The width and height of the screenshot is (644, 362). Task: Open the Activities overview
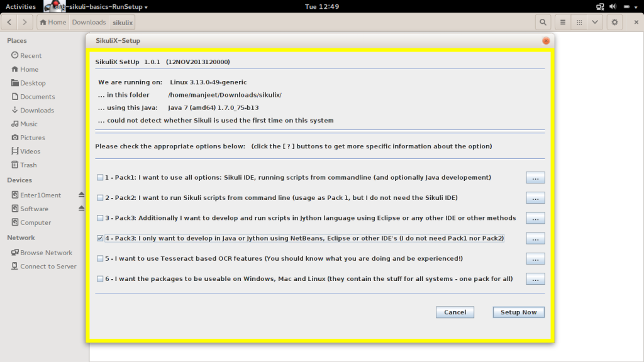pyautogui.click(x=21, y=6)
